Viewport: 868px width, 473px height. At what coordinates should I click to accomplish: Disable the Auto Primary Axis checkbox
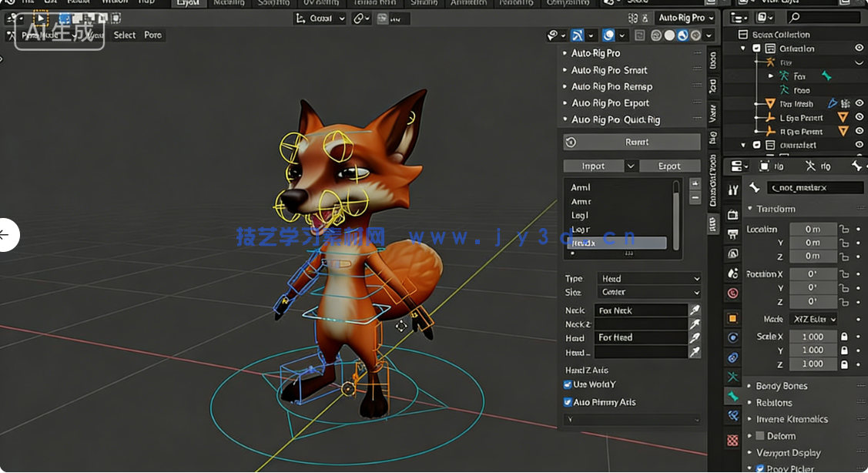[x=568, y=401]
